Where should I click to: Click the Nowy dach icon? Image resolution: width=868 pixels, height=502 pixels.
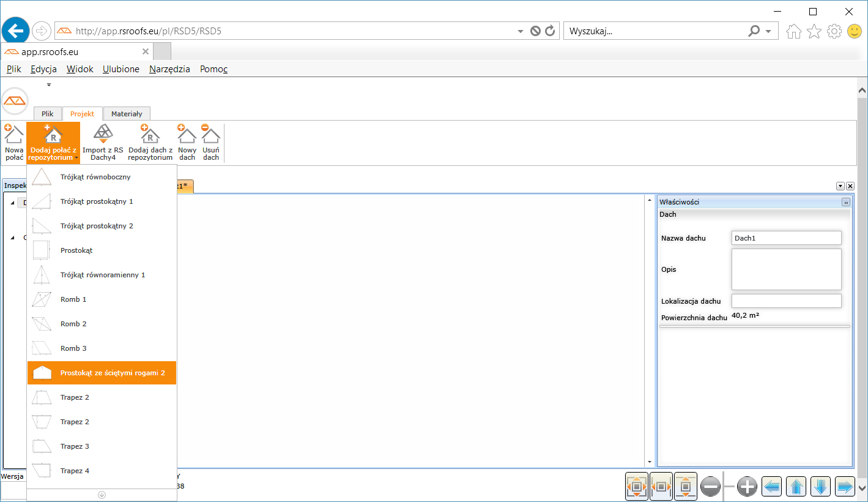click(x=187, y=142)
